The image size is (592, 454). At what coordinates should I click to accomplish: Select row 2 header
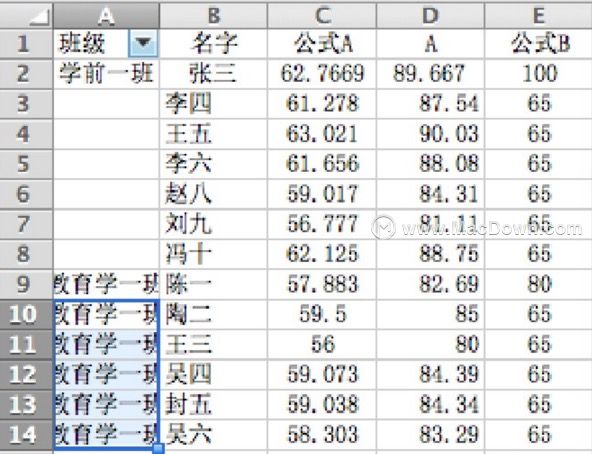[x=26, y=74]
